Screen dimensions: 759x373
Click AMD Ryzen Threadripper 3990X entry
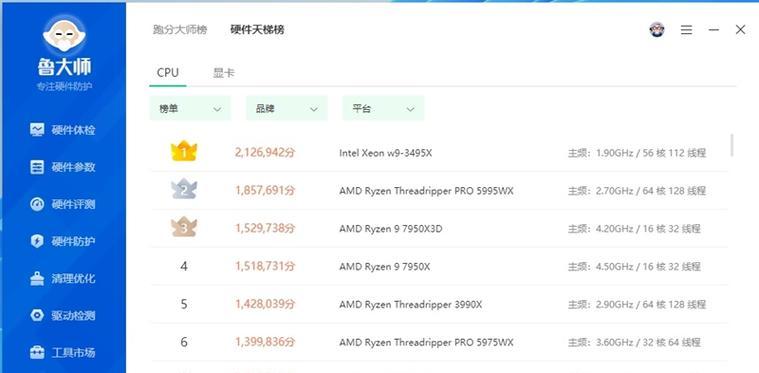(x=410, y=305)
